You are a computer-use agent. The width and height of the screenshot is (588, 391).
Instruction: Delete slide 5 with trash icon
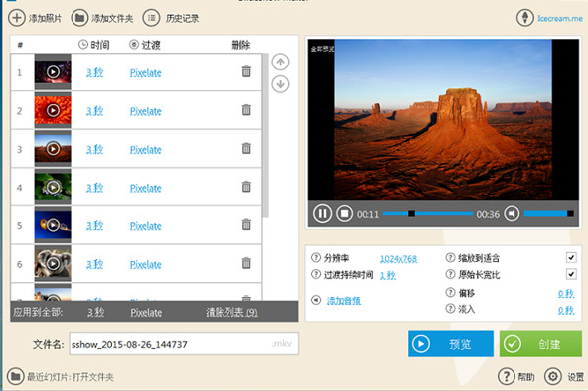(x=246, y=224)
